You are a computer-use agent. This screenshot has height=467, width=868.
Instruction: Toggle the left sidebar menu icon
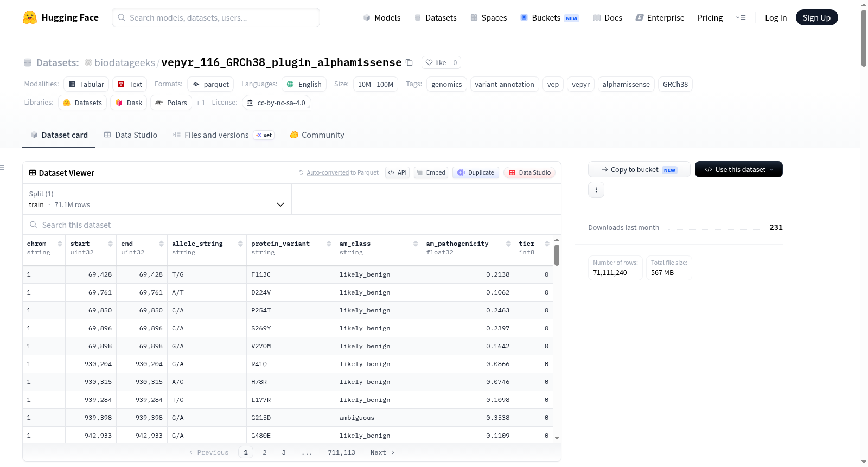click(x=2, y=168)
